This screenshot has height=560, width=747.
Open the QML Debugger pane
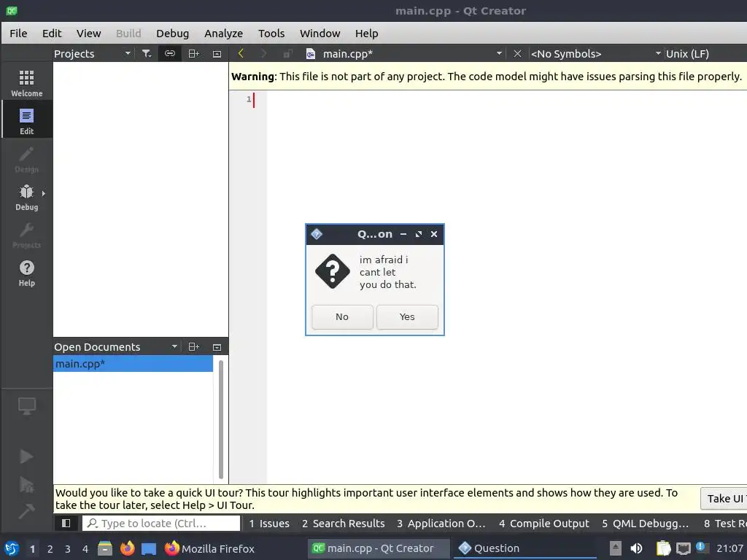click(x=646, y=524)
